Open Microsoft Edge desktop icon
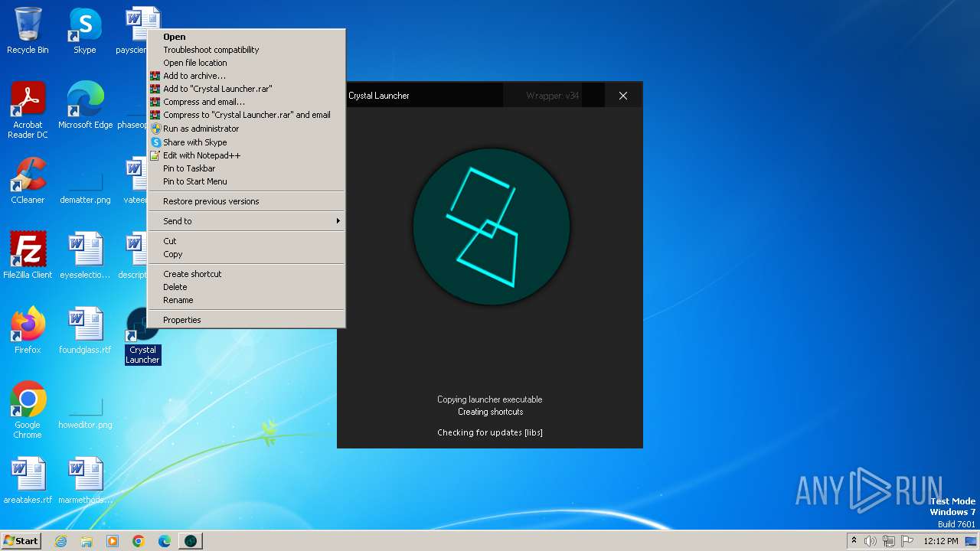This screenshot has width=980, height=551. click(85, 105)
